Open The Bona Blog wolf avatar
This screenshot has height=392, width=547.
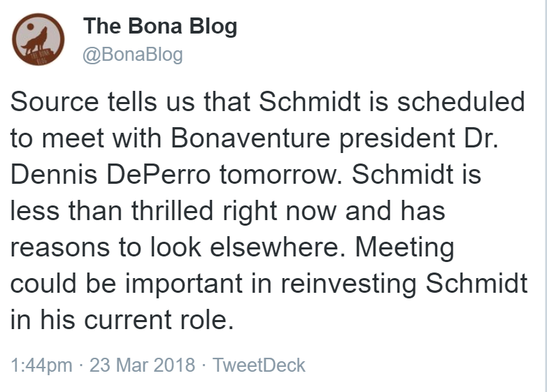[38, 39]
